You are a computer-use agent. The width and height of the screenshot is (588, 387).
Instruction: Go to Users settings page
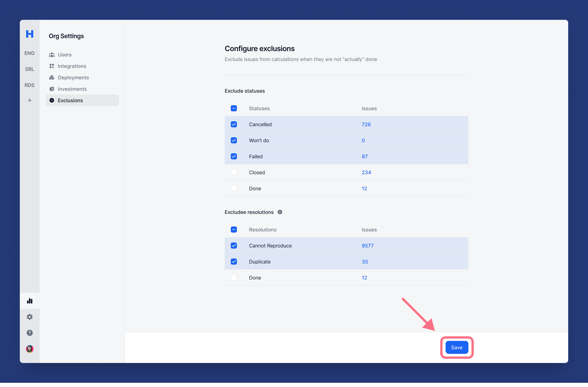click(65, 55)
